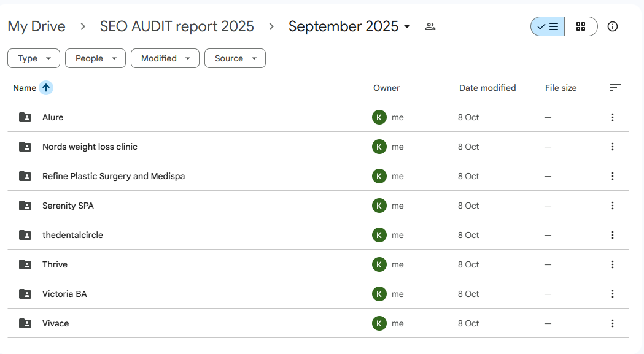Open the view details info icon

tap(612, 26)
